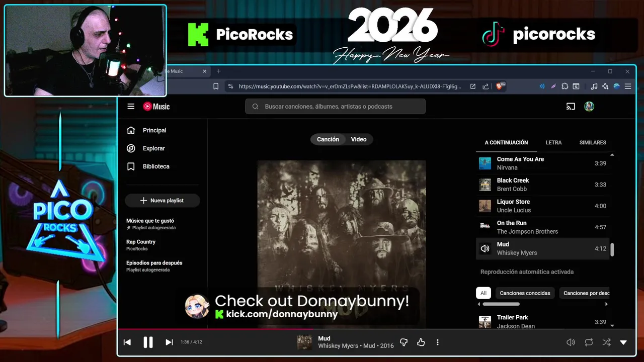
Task: Open a new browser tab
Action: pyautogui.click(x=218, y=71)
